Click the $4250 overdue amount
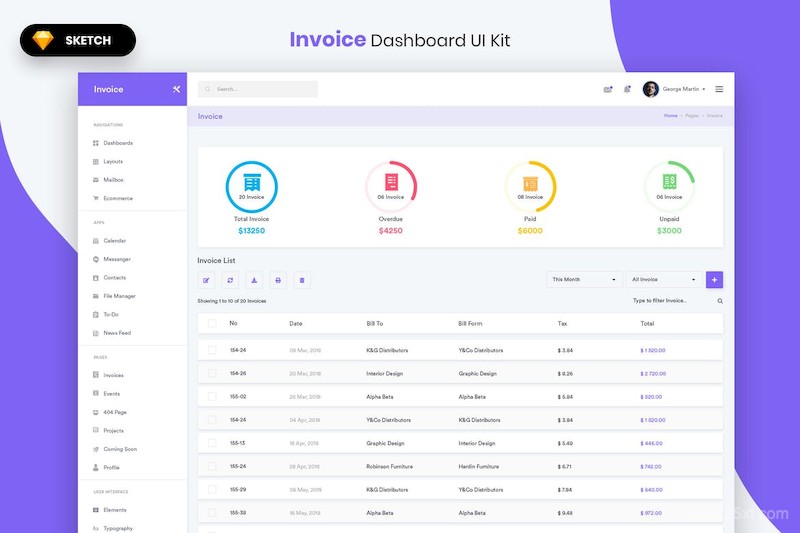Screen dimensions: 800x533 coord(391,231)
